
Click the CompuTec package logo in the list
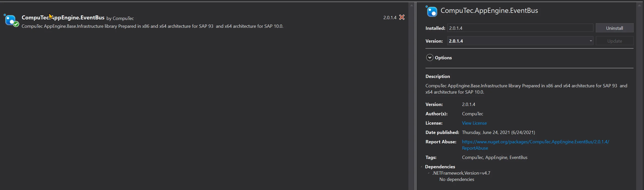pyautogui.click(x=10, y=20)
